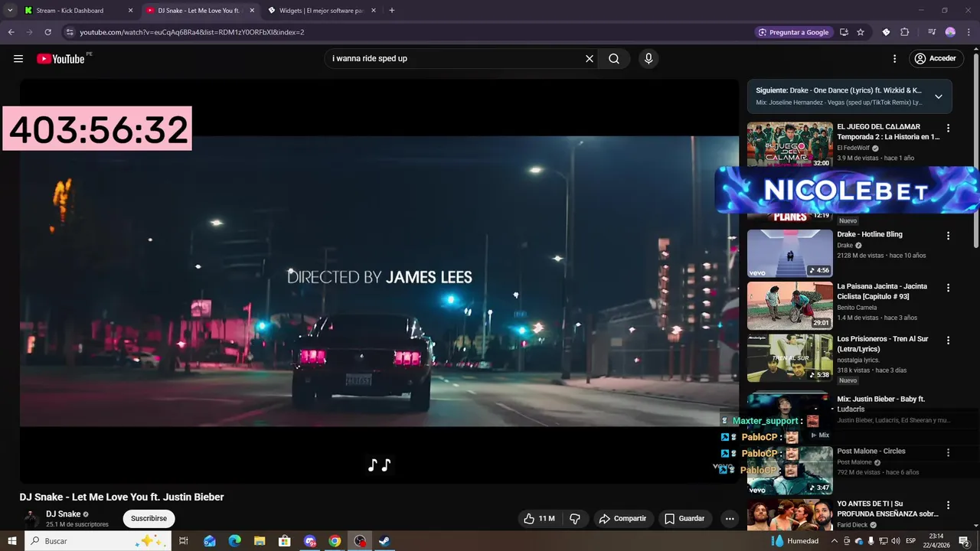This screenshot has width=980, height=551.
Task: Open YO ANTES DE TI video title
Action: click(x=888, y=509)
